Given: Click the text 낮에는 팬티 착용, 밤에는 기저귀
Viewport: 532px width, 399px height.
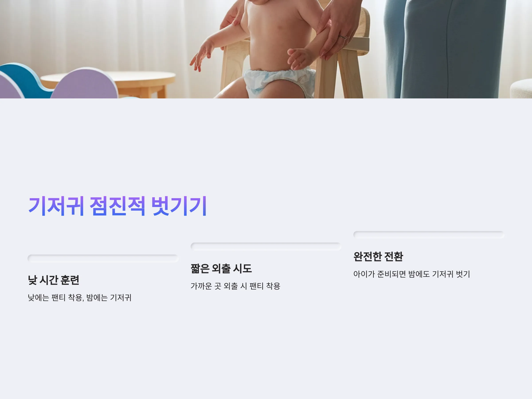Looking at the screenshot, I should [x=80, y=298].
